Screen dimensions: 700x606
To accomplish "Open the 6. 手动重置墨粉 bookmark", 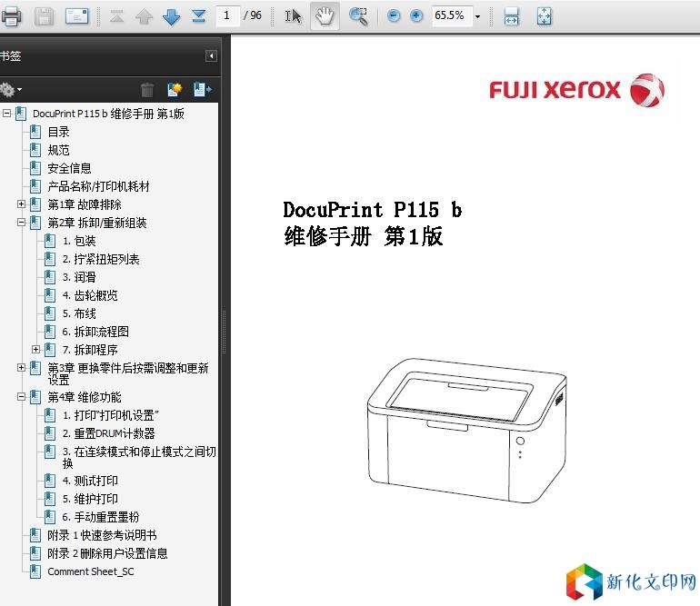I will pos(100,517).
